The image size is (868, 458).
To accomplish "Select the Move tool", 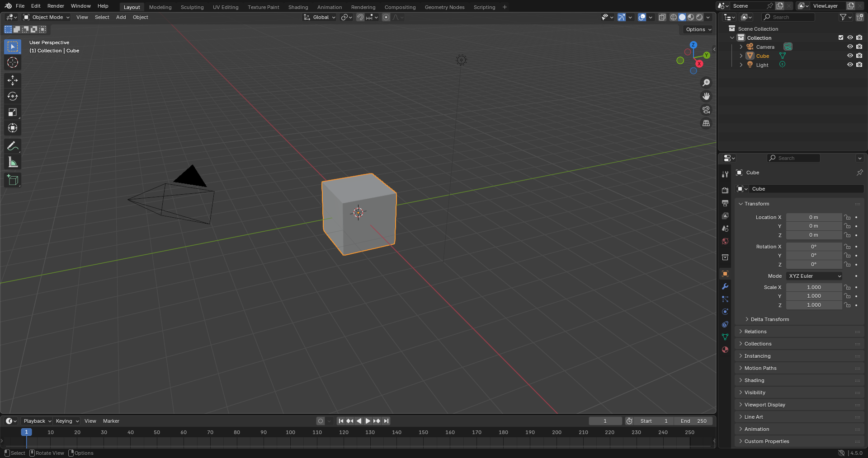I will [x=12, y=80].
